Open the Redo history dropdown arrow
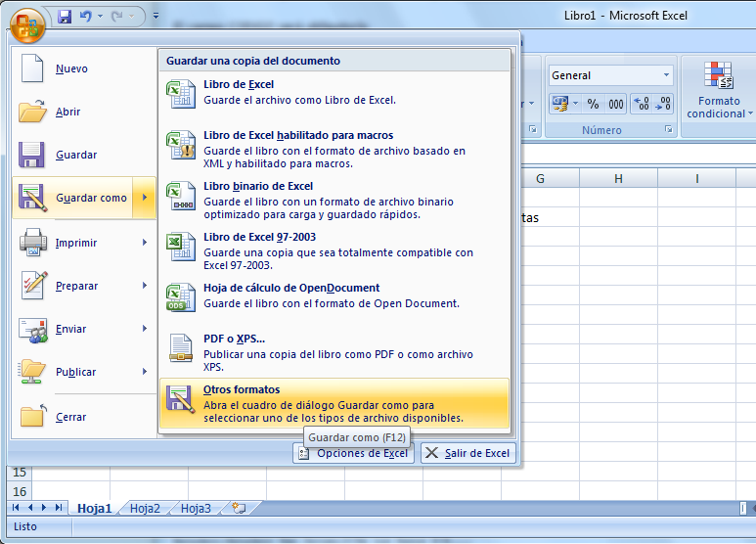Screen dimensions: 756x544 point(131,17)
